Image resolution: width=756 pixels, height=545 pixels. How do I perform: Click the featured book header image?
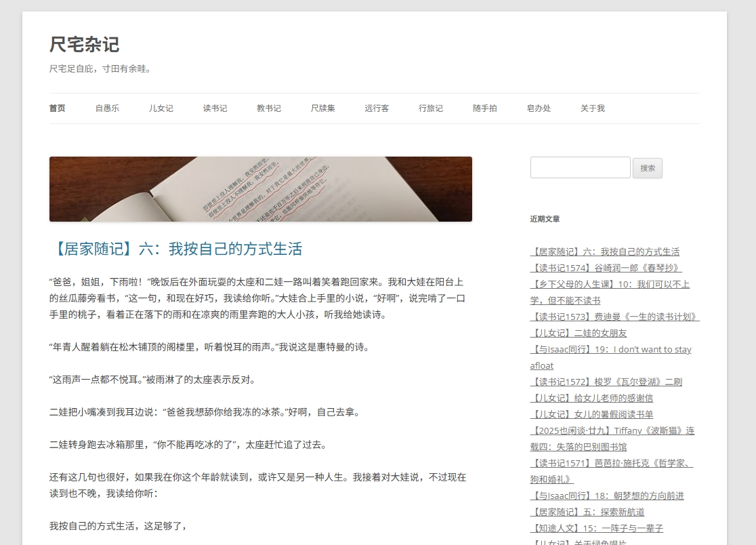click(x=260, y=189)
